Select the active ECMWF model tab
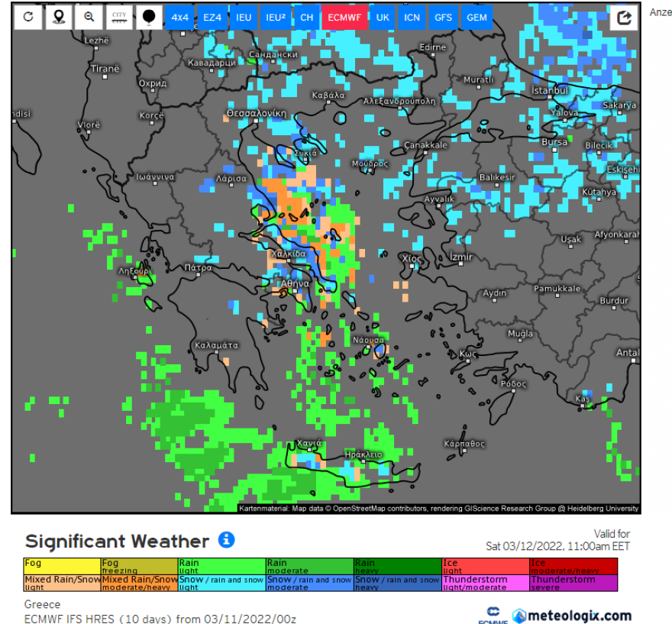Screen dimensions: 672x624 tap(344, 18)
